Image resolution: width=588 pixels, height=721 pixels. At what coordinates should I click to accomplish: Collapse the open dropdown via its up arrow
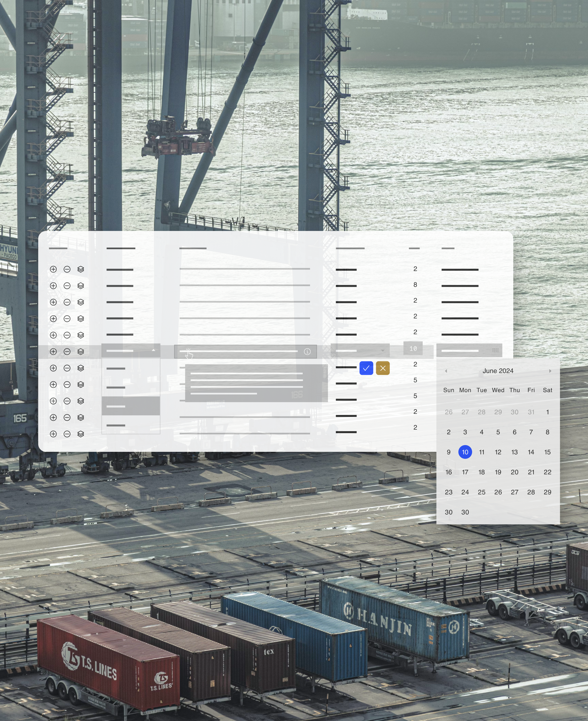coord(154,350)
